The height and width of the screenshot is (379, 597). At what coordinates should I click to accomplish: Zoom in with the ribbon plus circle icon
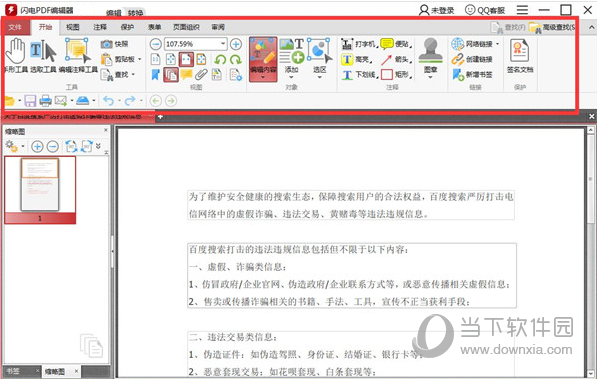click(x=236, y=44)
